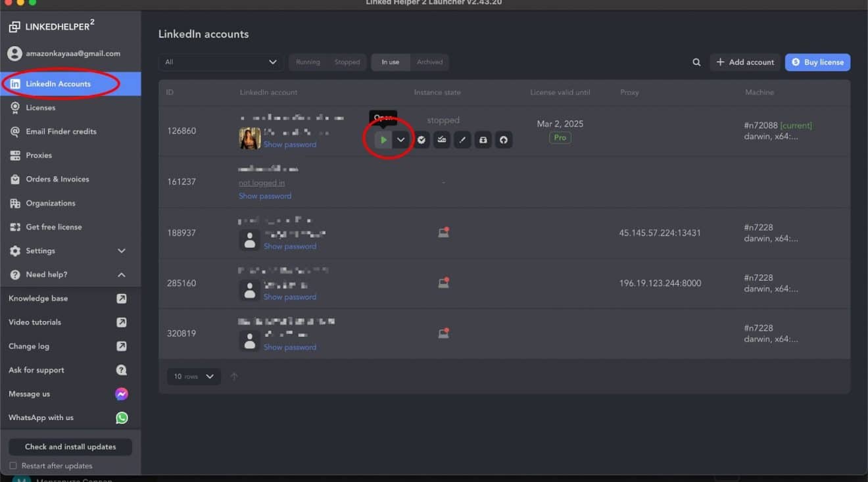Enable the Restart after updates checkbox
The height and width of the screenshot is (482, 868).
(13, 465)
